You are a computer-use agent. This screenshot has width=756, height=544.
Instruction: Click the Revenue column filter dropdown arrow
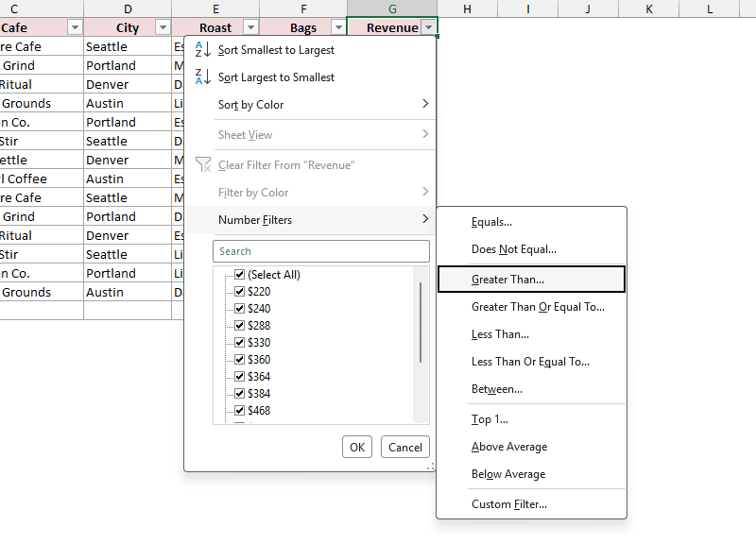[x=429, y=27]
